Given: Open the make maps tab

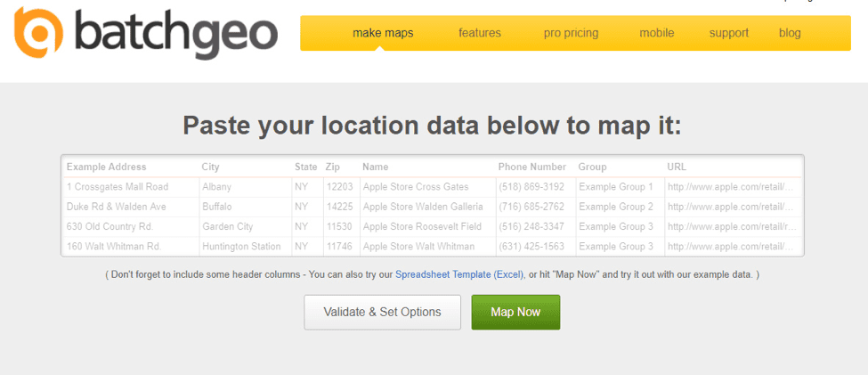Looking at the screenshot, I should [383, 33].
